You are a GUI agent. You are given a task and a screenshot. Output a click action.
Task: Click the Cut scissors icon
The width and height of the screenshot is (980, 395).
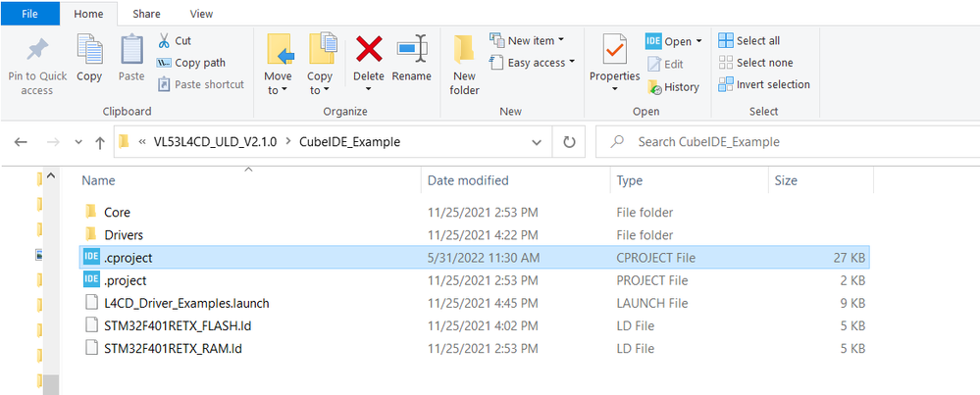pyautogui.click(x=164, y=41)
